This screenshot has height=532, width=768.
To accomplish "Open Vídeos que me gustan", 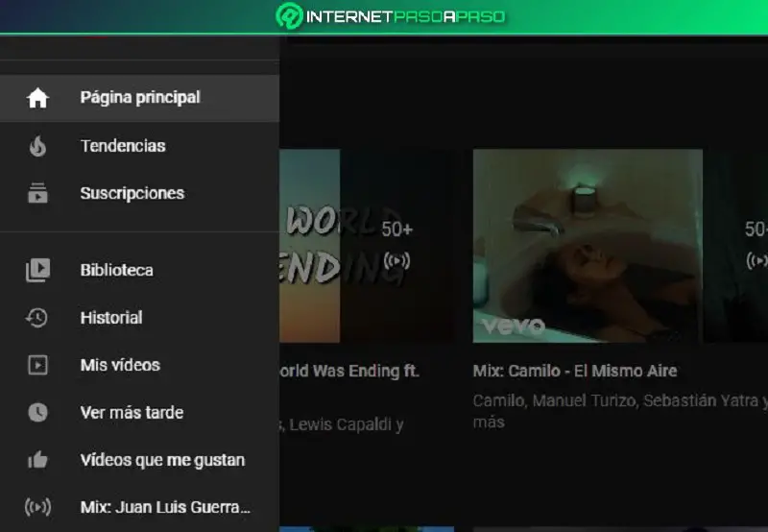I will 139,460.
